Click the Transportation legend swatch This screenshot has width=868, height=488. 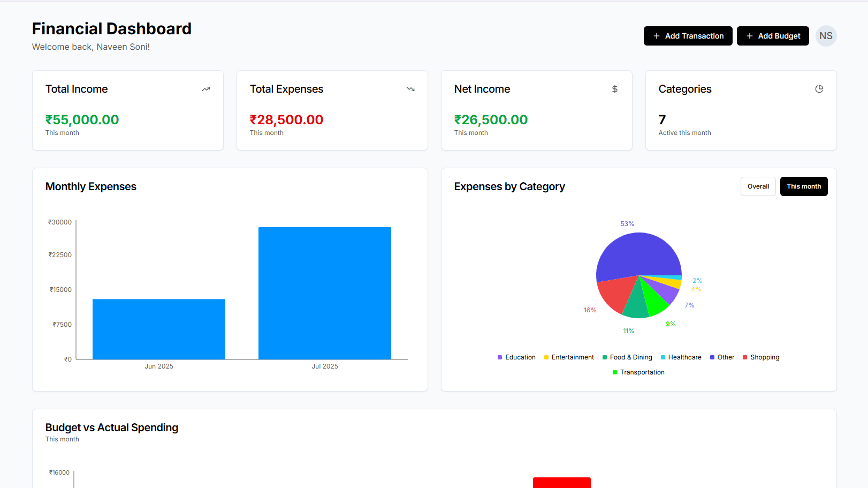tap(615, 372)
